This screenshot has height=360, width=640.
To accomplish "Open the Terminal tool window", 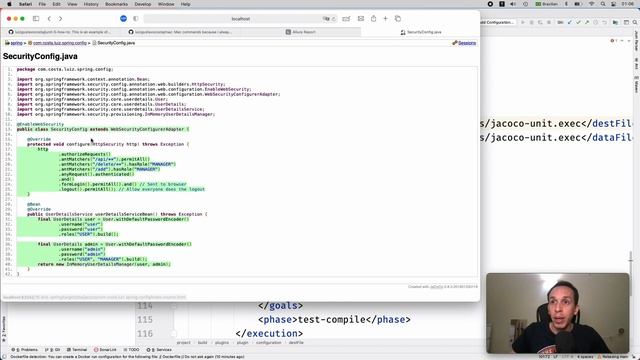I will (x=77, y=350).
